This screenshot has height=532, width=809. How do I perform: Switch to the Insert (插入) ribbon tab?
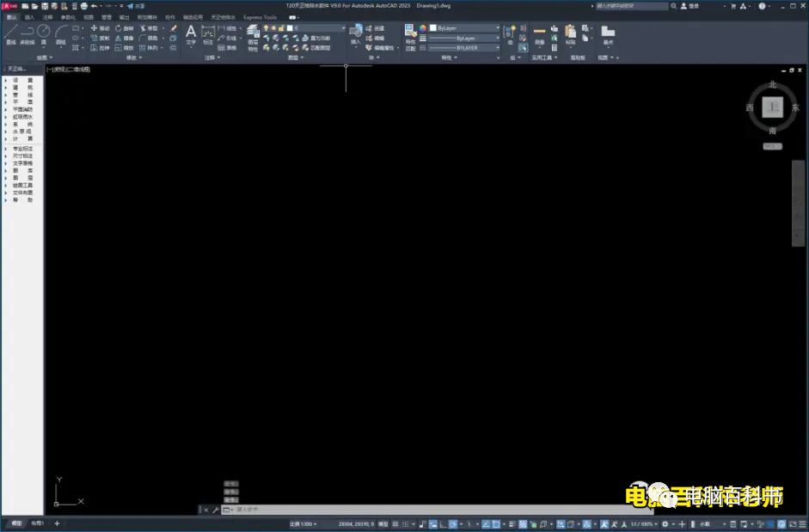click(x=29, y=17)
